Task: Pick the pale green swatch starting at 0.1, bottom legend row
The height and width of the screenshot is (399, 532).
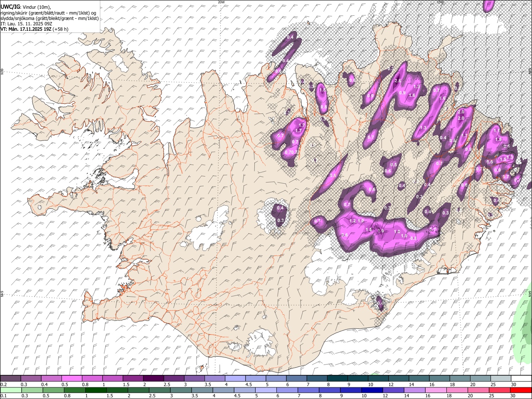Action: point(11,390)
